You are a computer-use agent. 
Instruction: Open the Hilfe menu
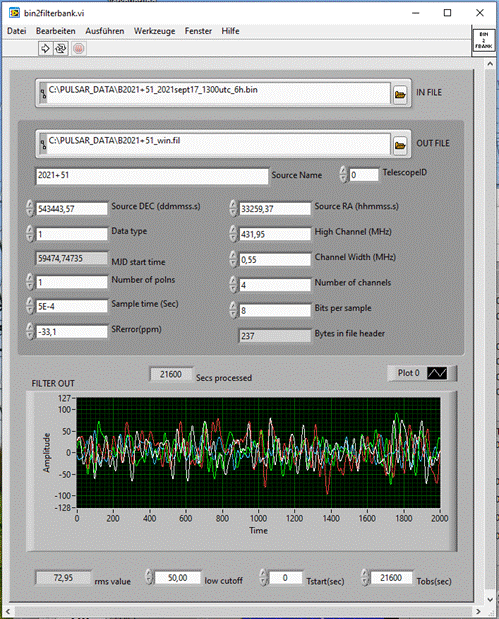tap(230, 31)
